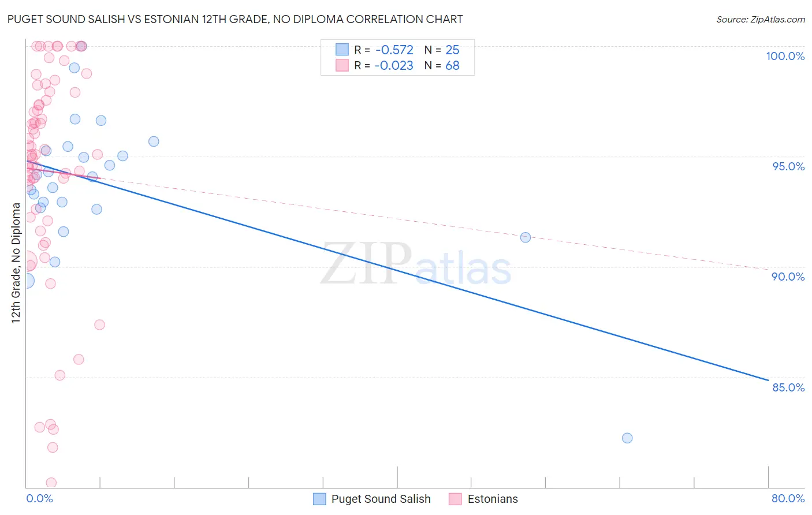This screenshot has height=515, width=812.
Task: Select the Estonians legend label
Action: click(493, 499)
